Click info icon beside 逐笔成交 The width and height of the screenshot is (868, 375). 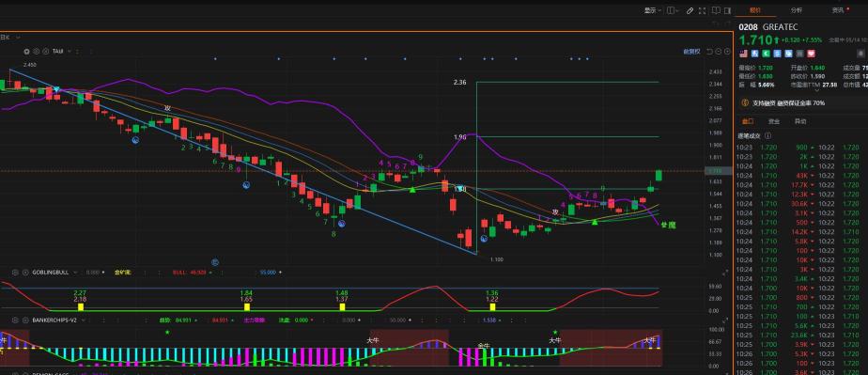click(767, 135)
